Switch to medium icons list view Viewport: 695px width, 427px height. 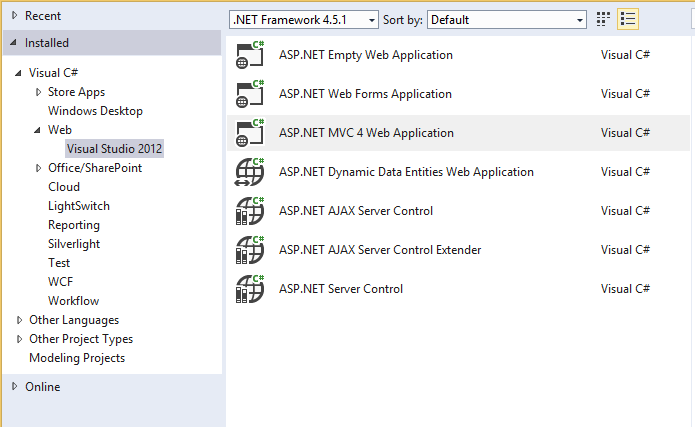point(628,19)
